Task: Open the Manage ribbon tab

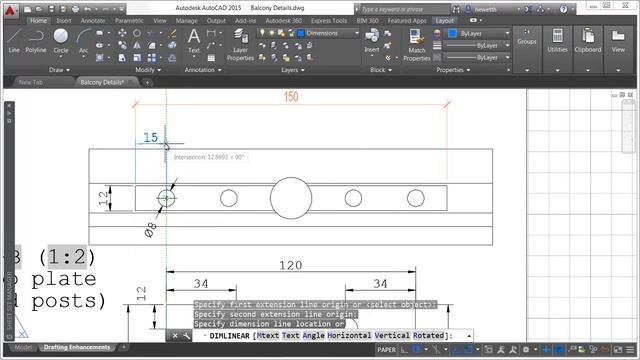Action: [x=187, y=20]
